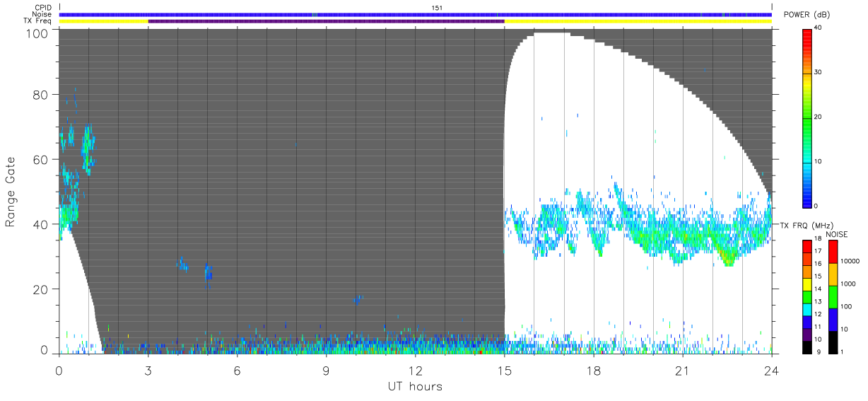This screenshot has width=868, height=401.
Task: Click the 60 tick label on the Range Gate axis
Action: tap(41, 159)
